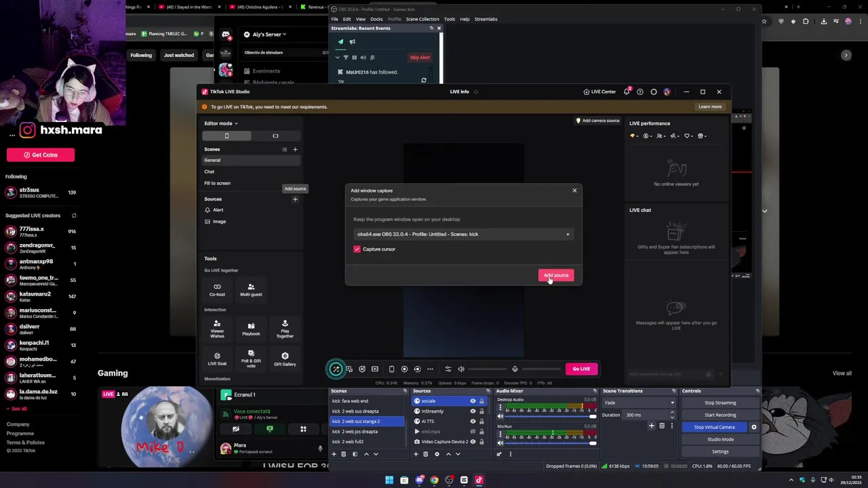Screen dimensions: 868x488
Task: Mute Desktop Audio speaker in OBS mixer
Action: coord(500,416)
